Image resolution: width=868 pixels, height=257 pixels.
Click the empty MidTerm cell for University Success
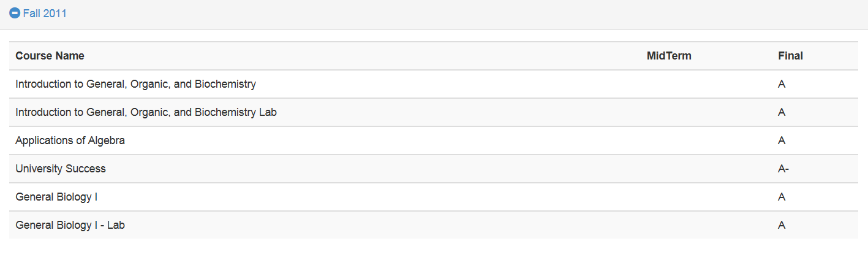tap(706, 169)
